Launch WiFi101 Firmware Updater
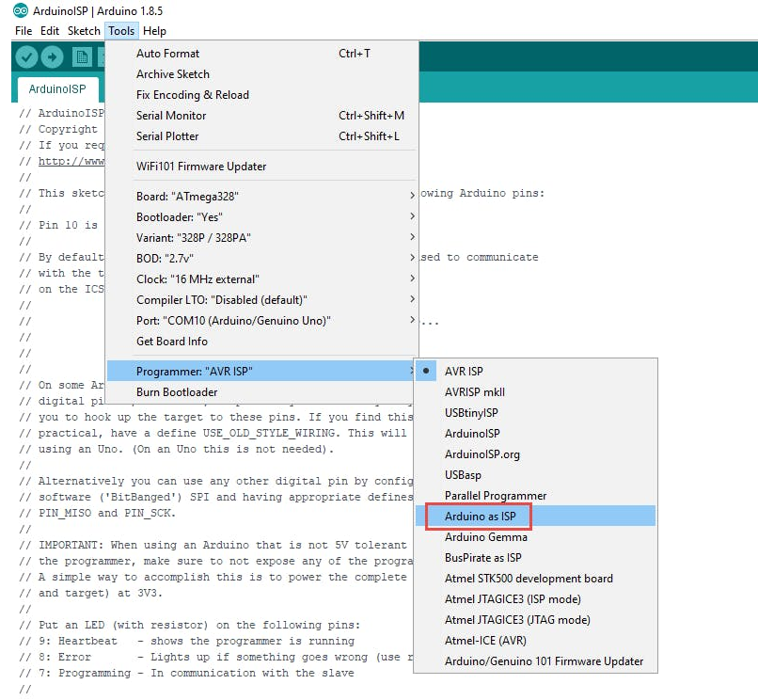This screenshot has width=758, height=700. click(201, 166)
